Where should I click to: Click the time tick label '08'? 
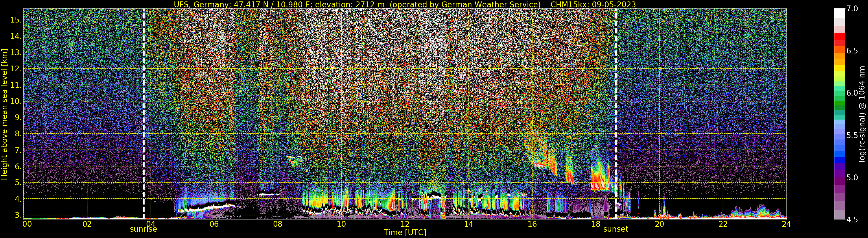point(278,224)
